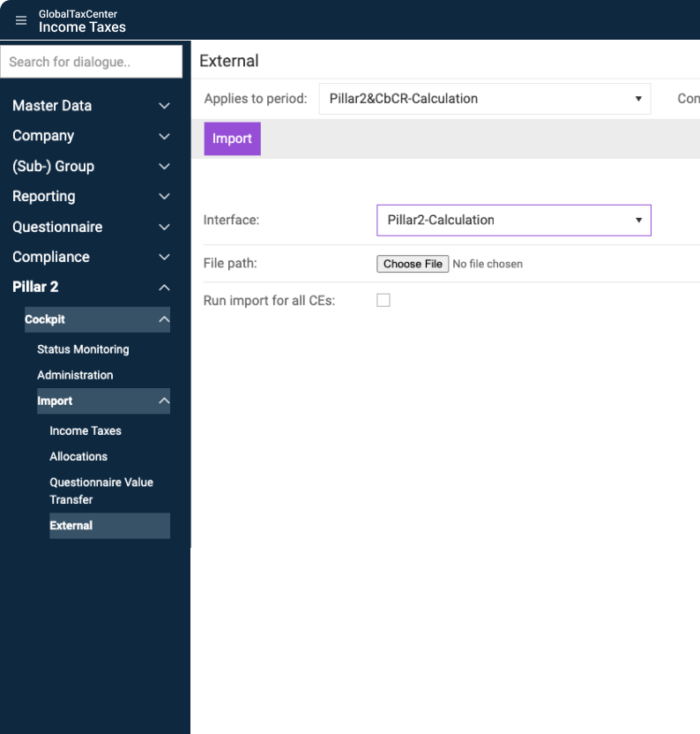Enable Run import for all CEs checkbox
The image size is (700, 734).
pos(384,301)
